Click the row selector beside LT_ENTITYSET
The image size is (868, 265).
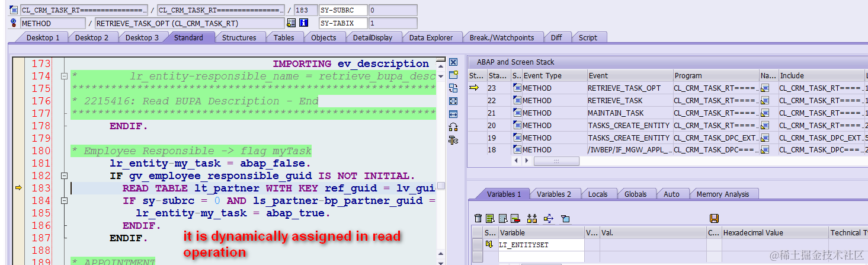[478, 244]
